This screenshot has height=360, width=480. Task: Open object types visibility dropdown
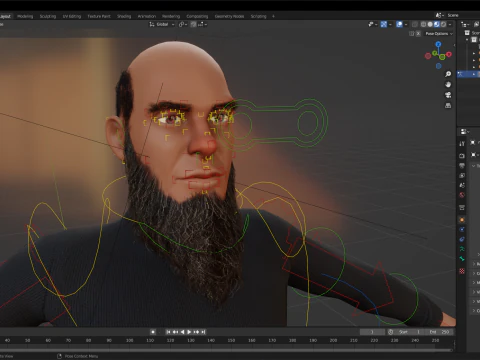372,24
